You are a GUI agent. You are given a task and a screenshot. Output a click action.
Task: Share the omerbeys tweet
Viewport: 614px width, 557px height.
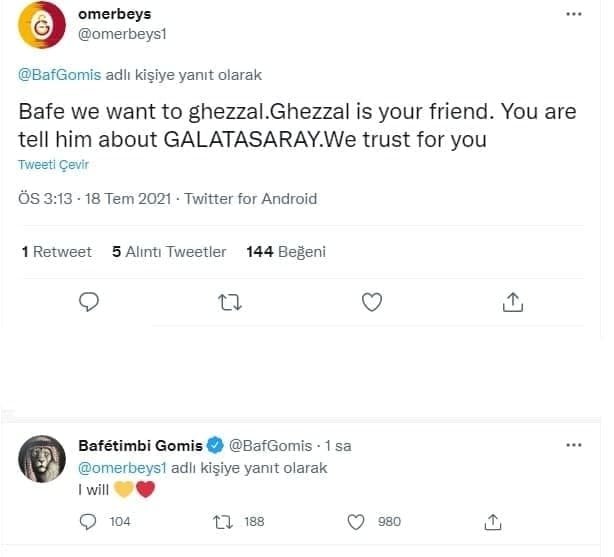point(512,300)
